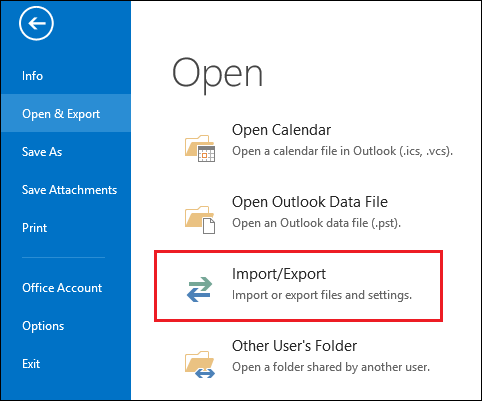482x401 pixels.
Task: Click 'Open an Outlook data file (.pst)' description
Action: point(316,223)
